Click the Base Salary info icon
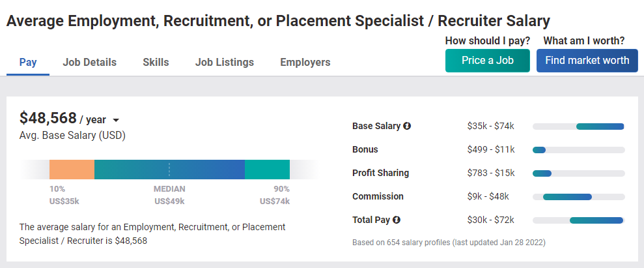 tap(407, 127)
